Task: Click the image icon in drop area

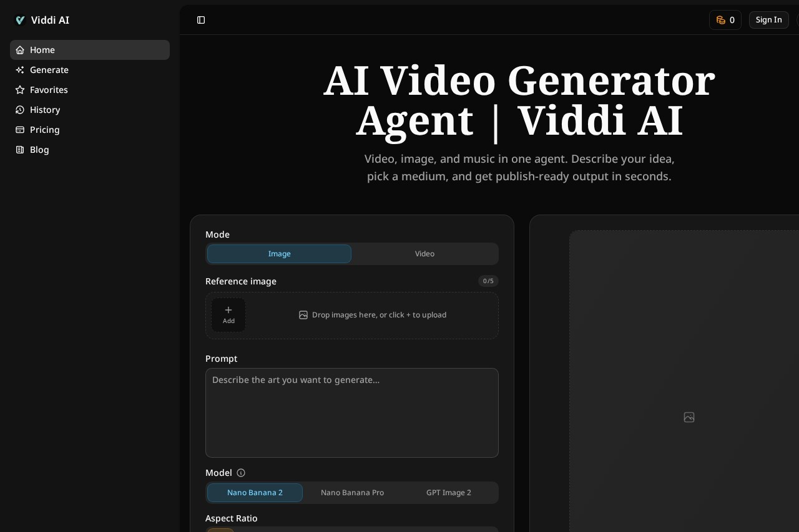Action: [x=303, y=315]
